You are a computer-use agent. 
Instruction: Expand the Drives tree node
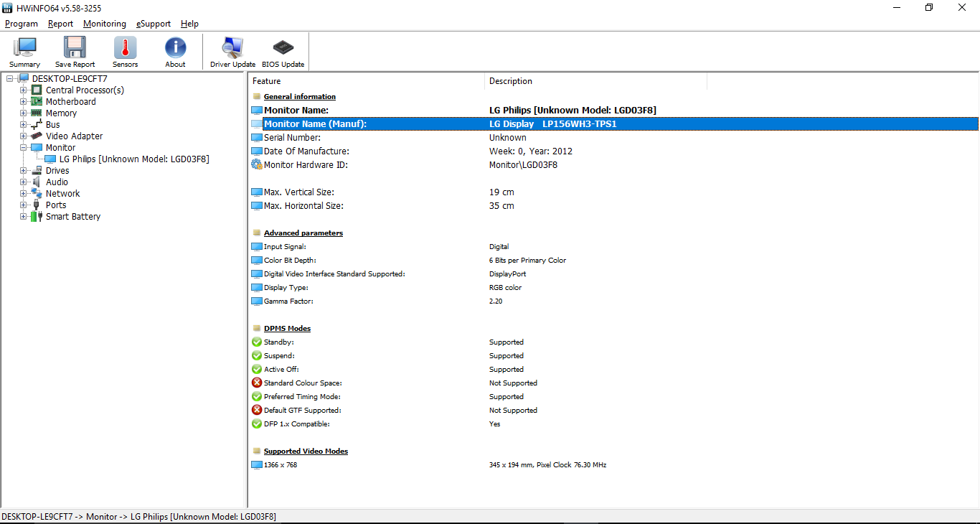pos(24,170)
